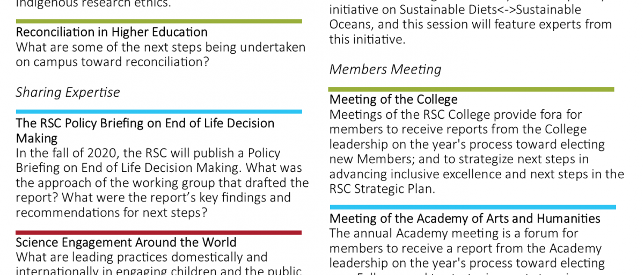Select the italic Members Meeting section title
644x275 pixels.
tap(385, 69)
